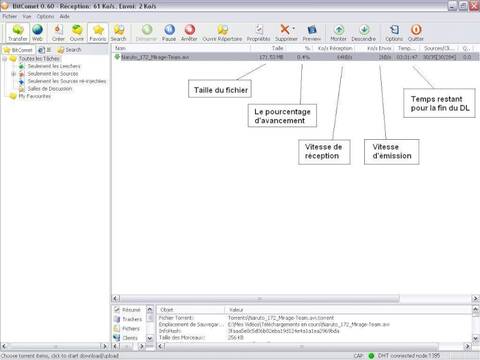
Task: Open the Web view icon
Action: tap(37, 33)
